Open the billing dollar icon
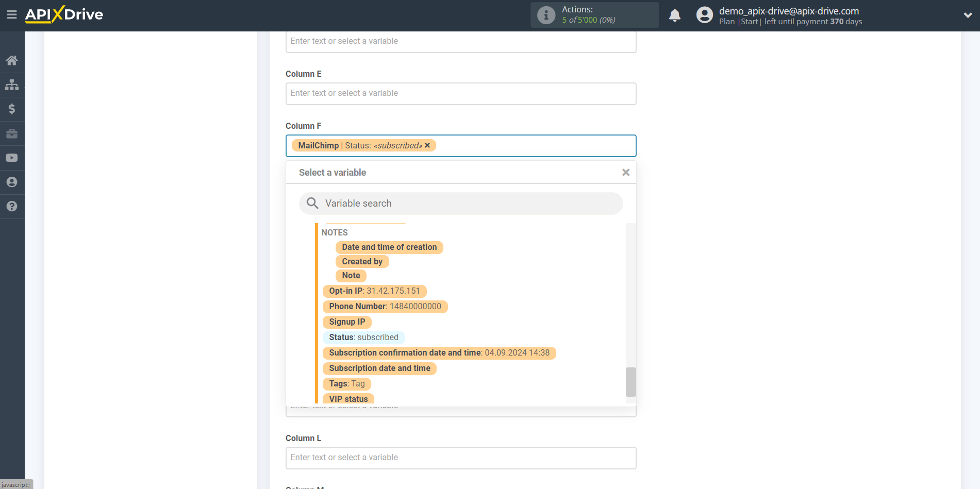The width and height of the screenshot is (980, 489). [x=12, y=109]
